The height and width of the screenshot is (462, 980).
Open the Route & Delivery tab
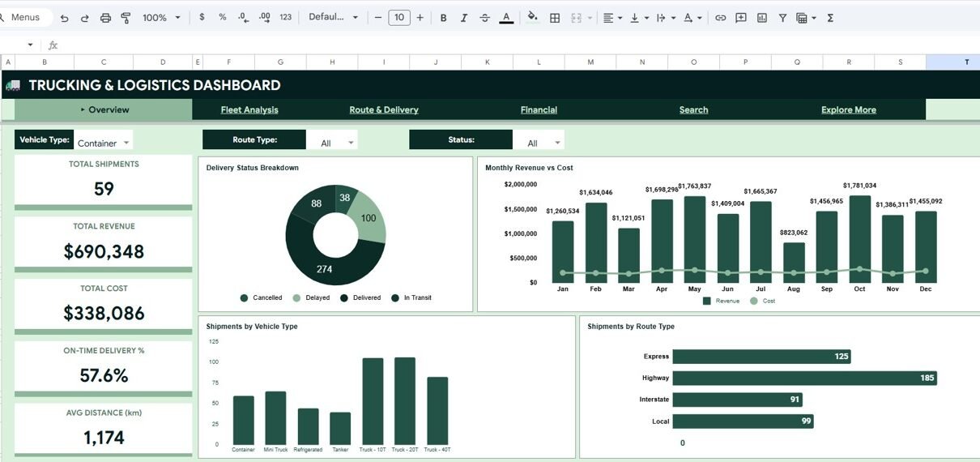coord(384,110)
